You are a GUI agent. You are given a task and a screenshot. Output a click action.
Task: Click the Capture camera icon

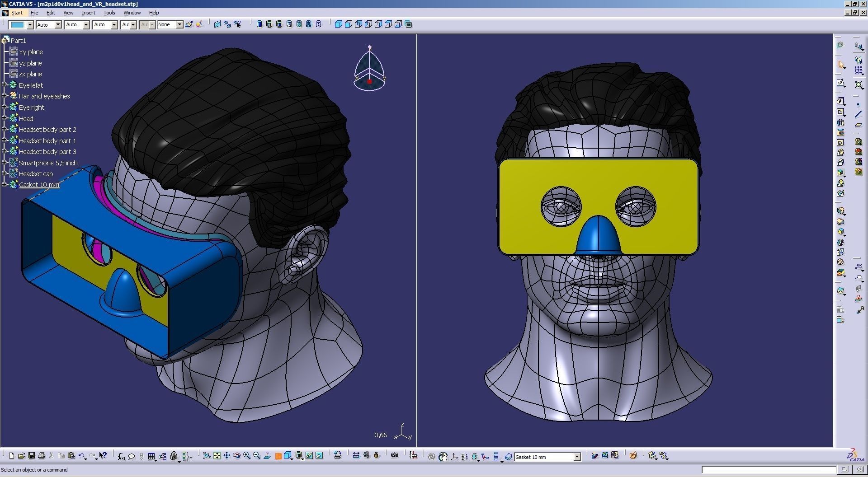click(395, 455)
